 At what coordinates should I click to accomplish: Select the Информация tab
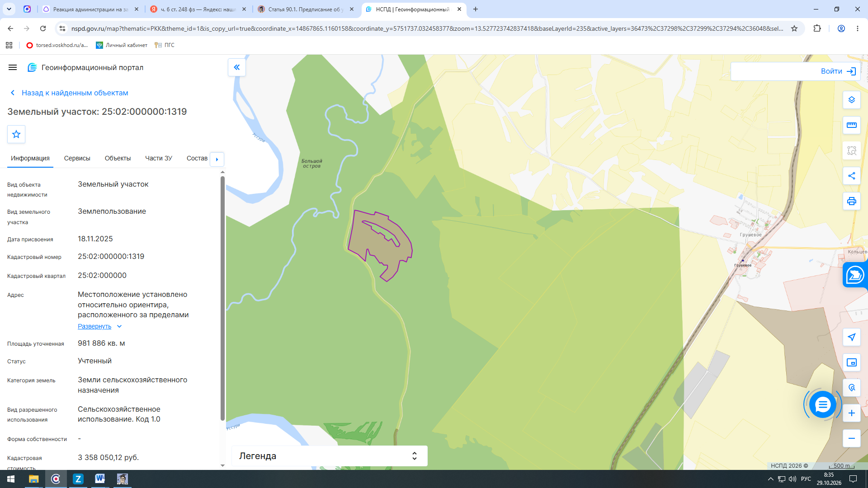pos(30,158)
